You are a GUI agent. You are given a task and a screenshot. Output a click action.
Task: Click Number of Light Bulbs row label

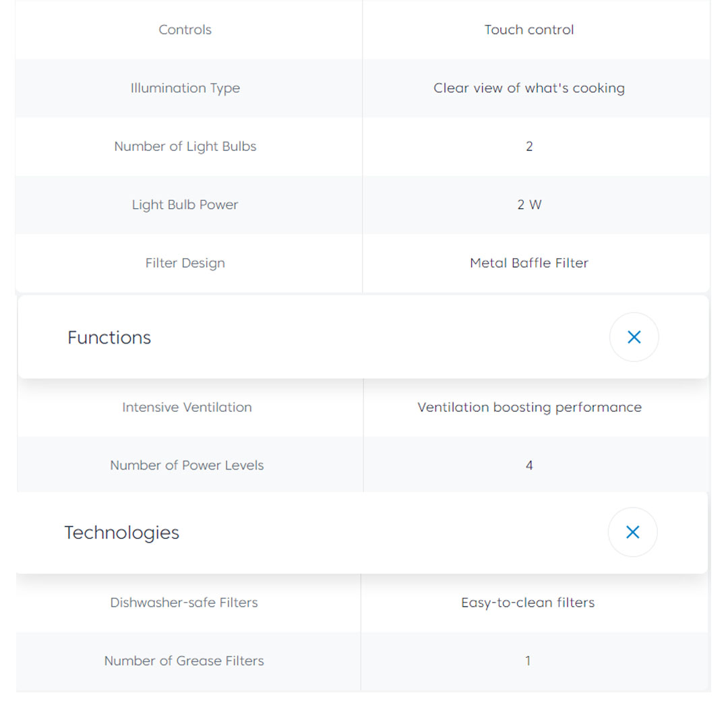click(185, 146)
